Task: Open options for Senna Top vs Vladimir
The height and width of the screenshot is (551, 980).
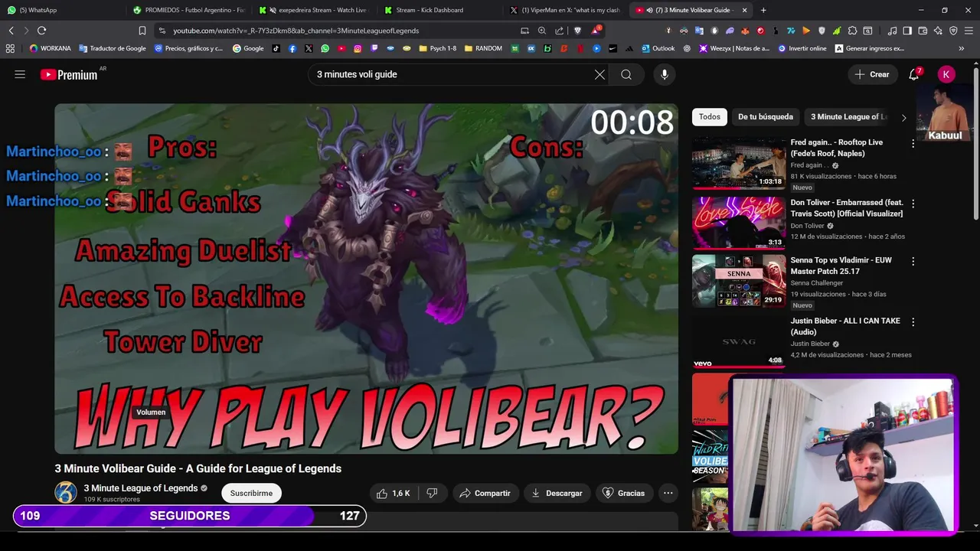Action: point(913,261)
